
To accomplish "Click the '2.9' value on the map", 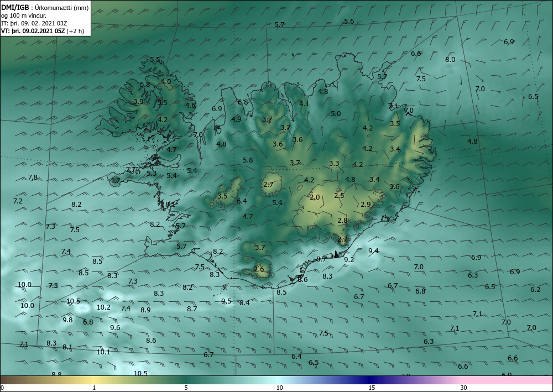I will tap(366, 204).
